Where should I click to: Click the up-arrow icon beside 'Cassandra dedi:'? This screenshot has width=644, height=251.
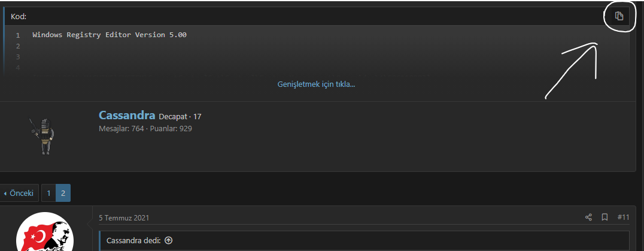point(168,240)
